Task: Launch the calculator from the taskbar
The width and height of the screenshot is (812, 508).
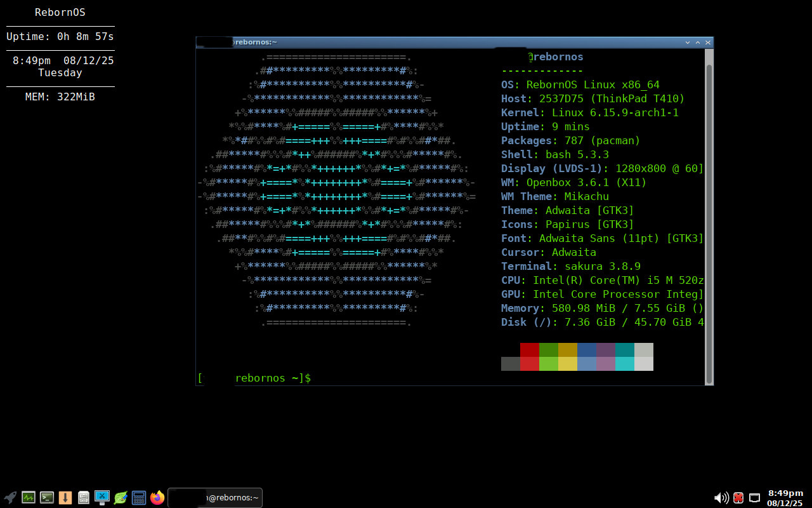Action: point(139,498)
